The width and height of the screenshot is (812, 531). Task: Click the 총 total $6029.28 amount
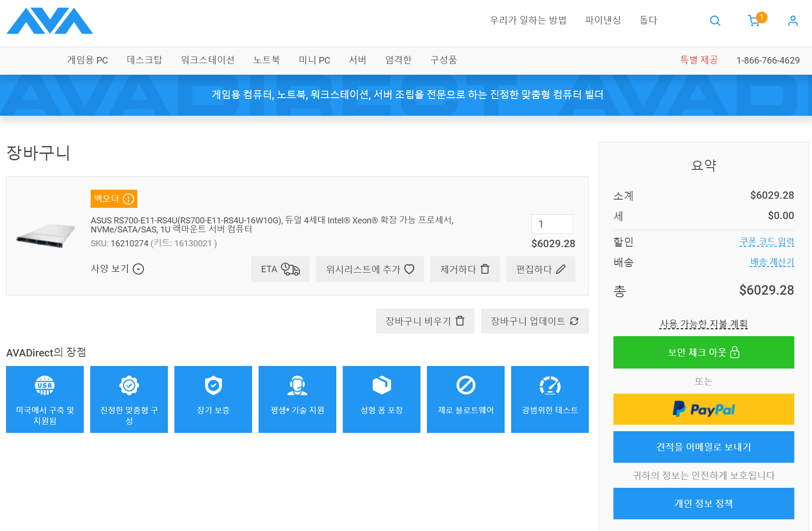tap(766, 290)
